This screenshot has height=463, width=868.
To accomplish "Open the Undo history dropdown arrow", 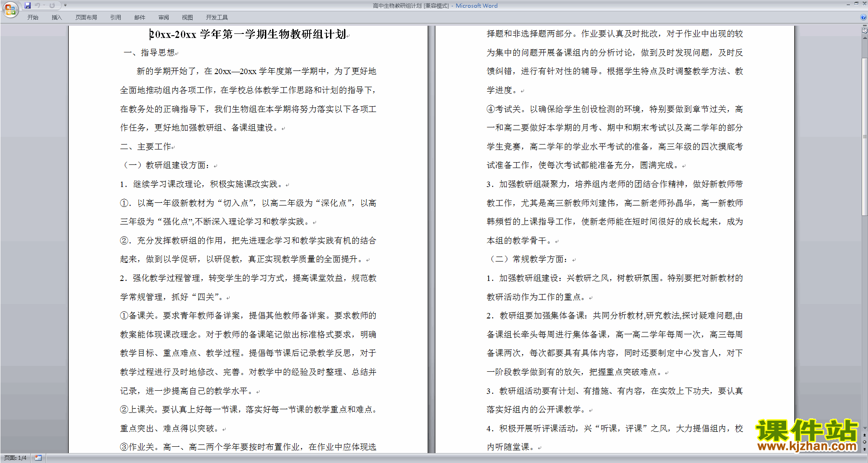I will click(44, 5).
